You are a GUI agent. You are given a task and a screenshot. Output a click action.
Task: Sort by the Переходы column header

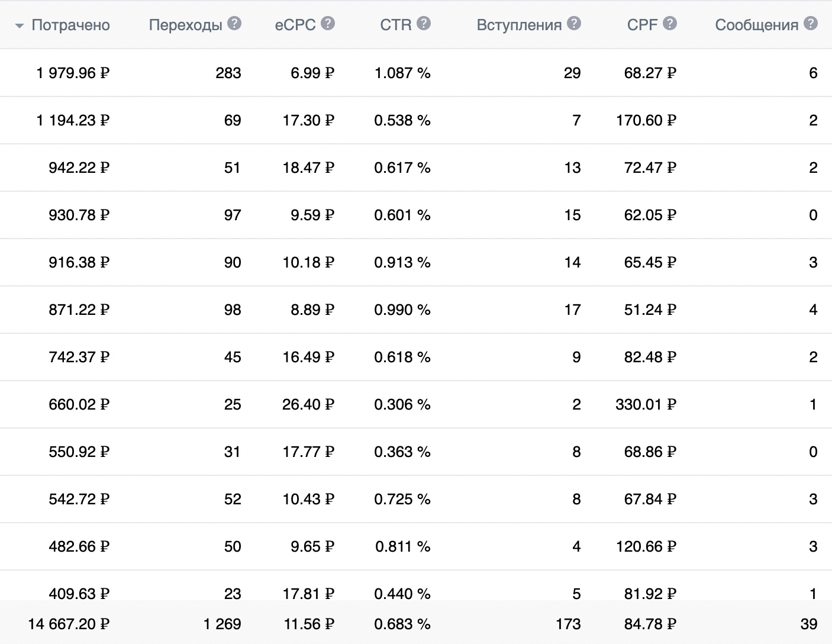click(x=186, y=25)
